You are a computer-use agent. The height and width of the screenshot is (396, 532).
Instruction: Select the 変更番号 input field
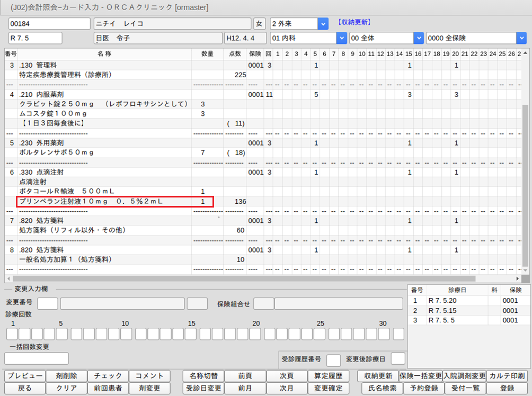[48, 303]
